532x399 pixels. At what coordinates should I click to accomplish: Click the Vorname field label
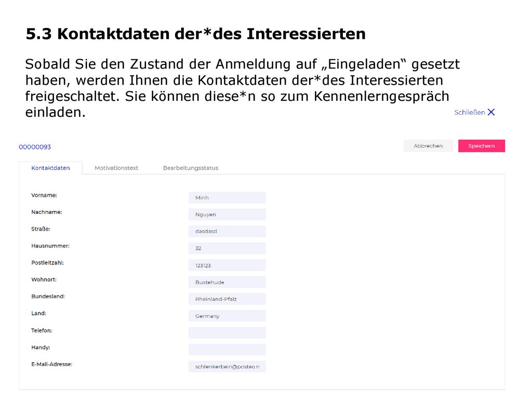pos(44,195)
